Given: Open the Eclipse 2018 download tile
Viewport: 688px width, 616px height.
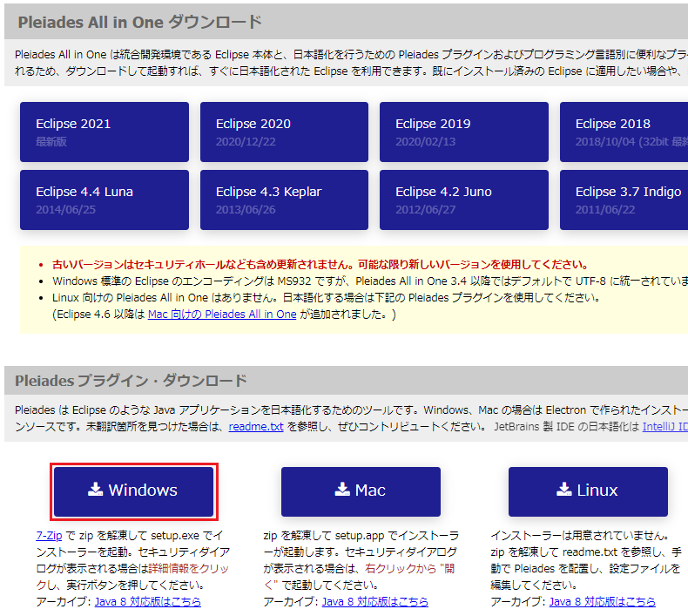Looking at the screenshot, I should coord(624,132).
